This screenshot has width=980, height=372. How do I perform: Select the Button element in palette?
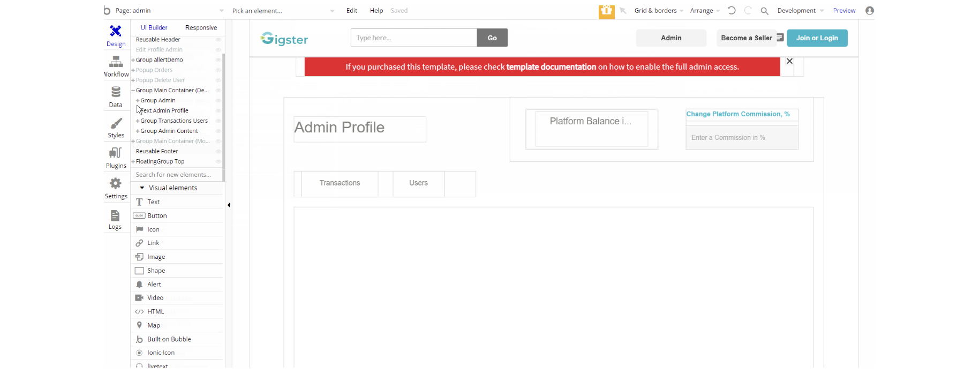[177, 215]
